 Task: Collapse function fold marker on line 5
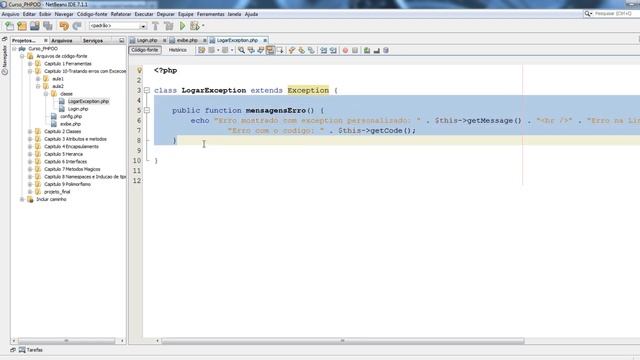(147, 110)
